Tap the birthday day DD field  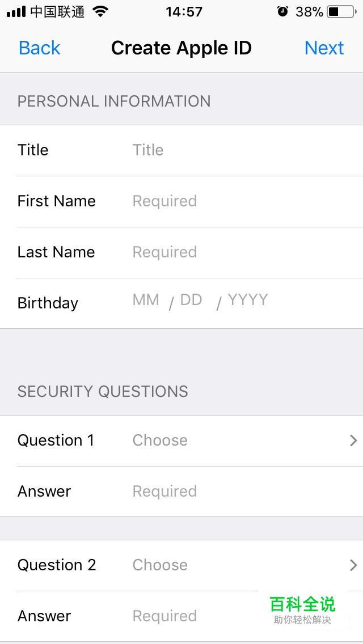point(191,300)
